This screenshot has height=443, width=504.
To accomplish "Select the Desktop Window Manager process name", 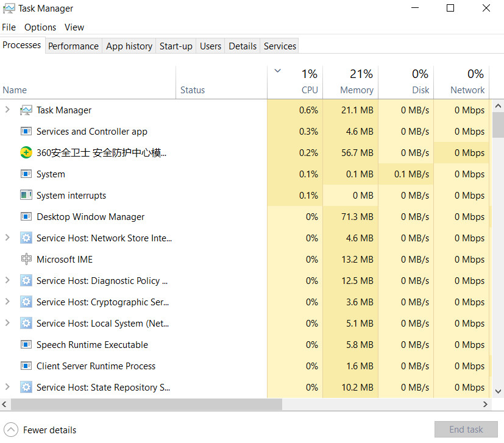I will coord(91,217).
